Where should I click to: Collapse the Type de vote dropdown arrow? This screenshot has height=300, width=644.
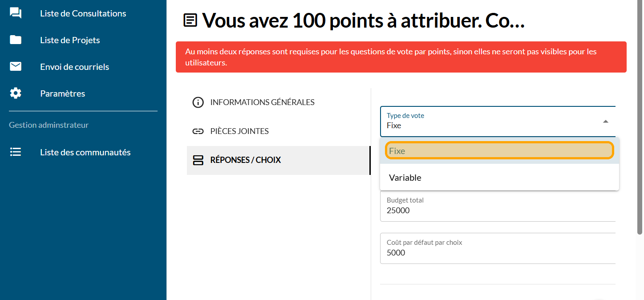(605, 121)
